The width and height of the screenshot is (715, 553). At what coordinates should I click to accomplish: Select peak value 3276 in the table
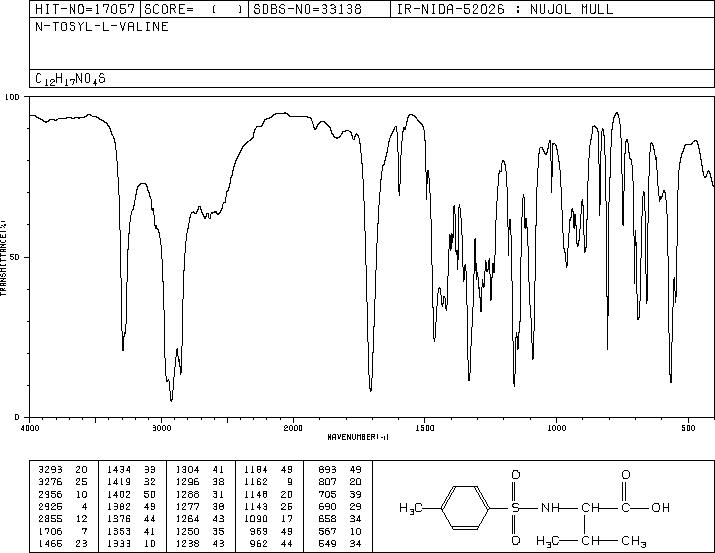click(50, 482)
